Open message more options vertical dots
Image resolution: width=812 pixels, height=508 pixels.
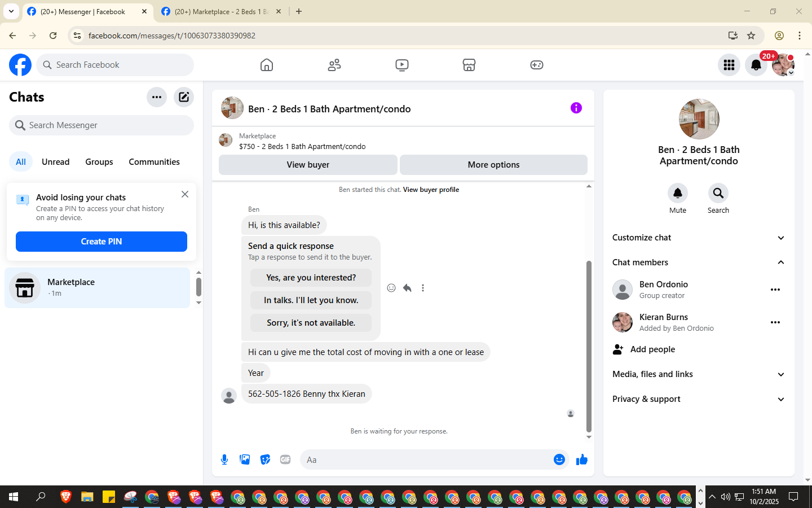coord(423,288)
